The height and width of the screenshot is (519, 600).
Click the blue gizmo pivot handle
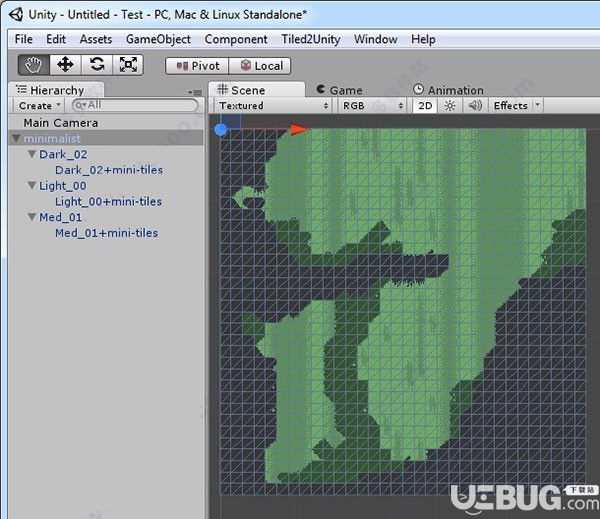[221, 130]
